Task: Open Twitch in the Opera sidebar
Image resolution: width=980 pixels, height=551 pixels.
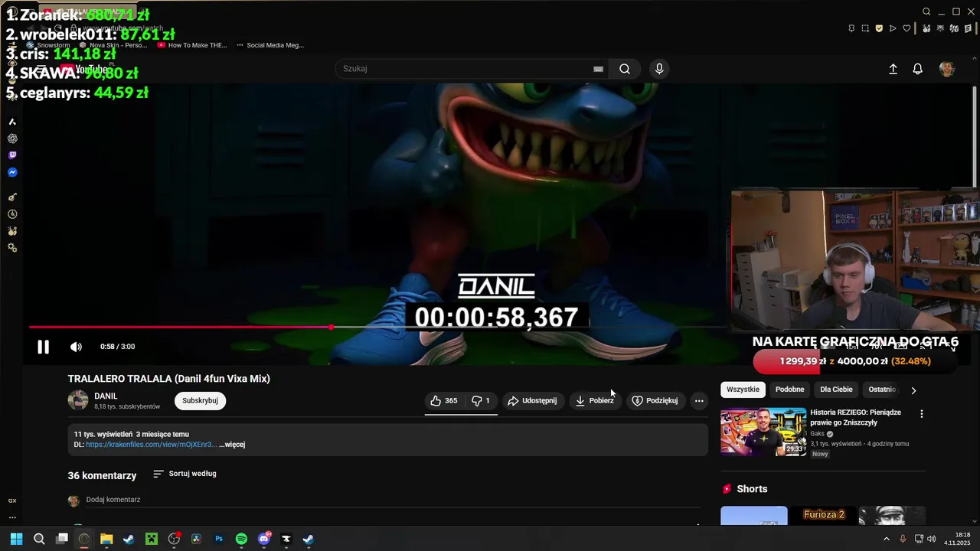Action: pyautogui.click(x=12, y=155)
